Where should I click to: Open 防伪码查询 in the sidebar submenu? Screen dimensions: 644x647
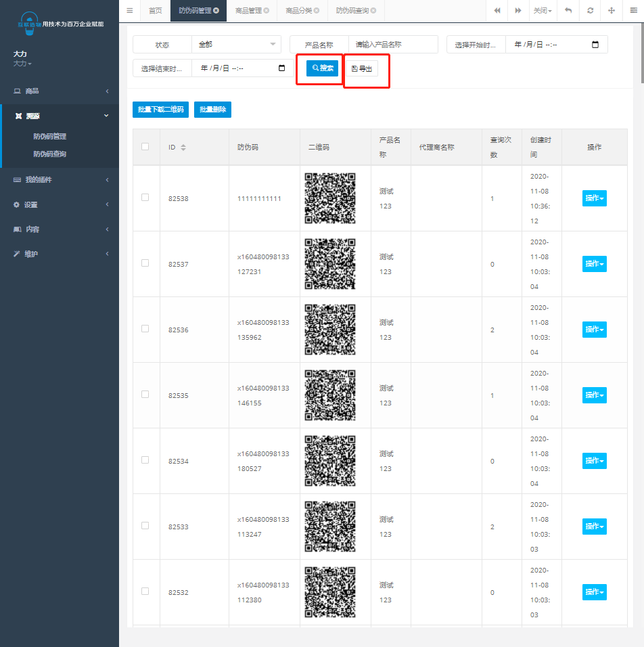50,154
